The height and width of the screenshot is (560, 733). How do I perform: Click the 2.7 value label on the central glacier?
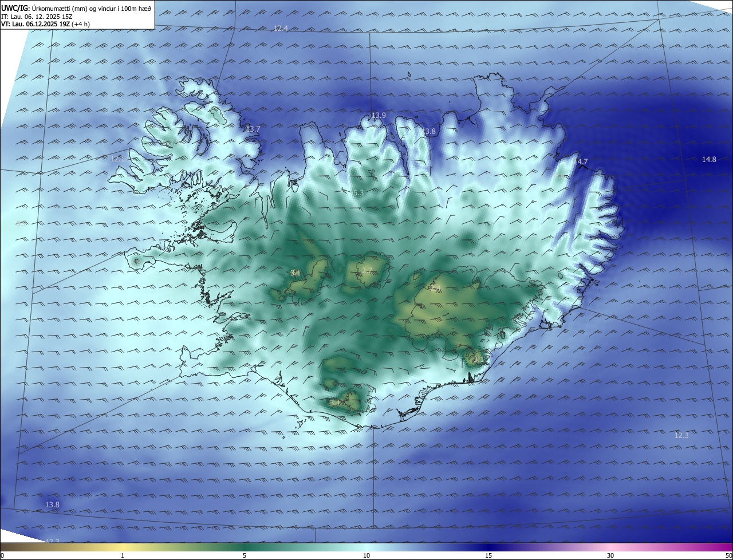[x=367, y=270]
